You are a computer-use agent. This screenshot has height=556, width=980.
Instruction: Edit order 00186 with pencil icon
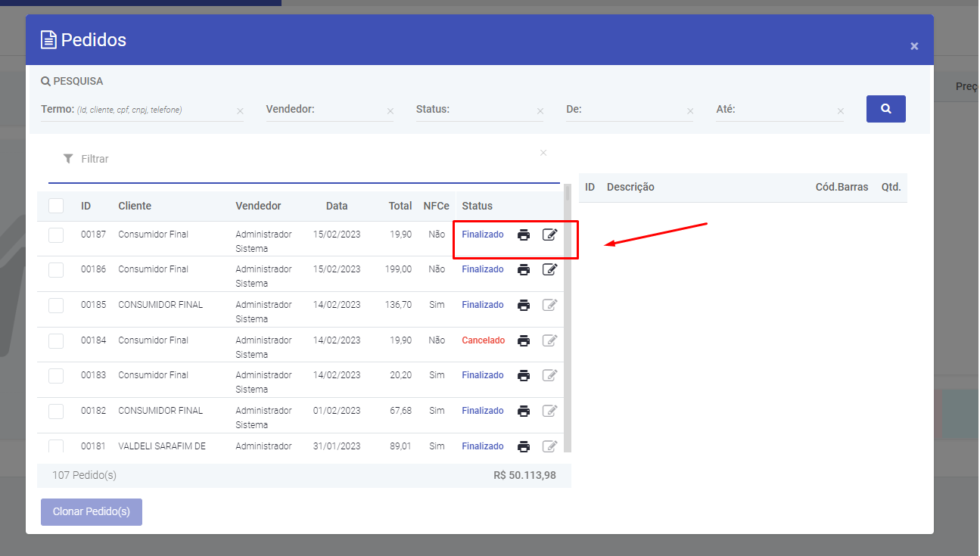pos(550,269)
